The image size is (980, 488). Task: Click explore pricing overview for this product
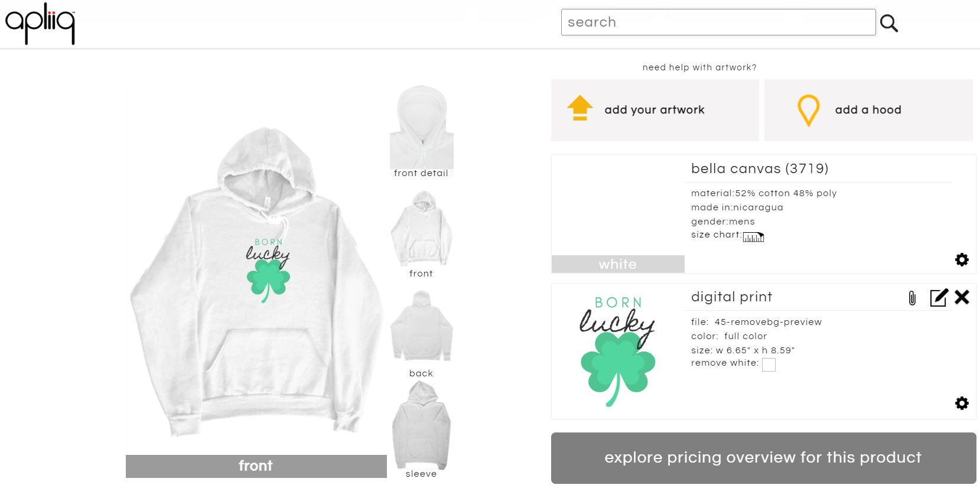763,457
